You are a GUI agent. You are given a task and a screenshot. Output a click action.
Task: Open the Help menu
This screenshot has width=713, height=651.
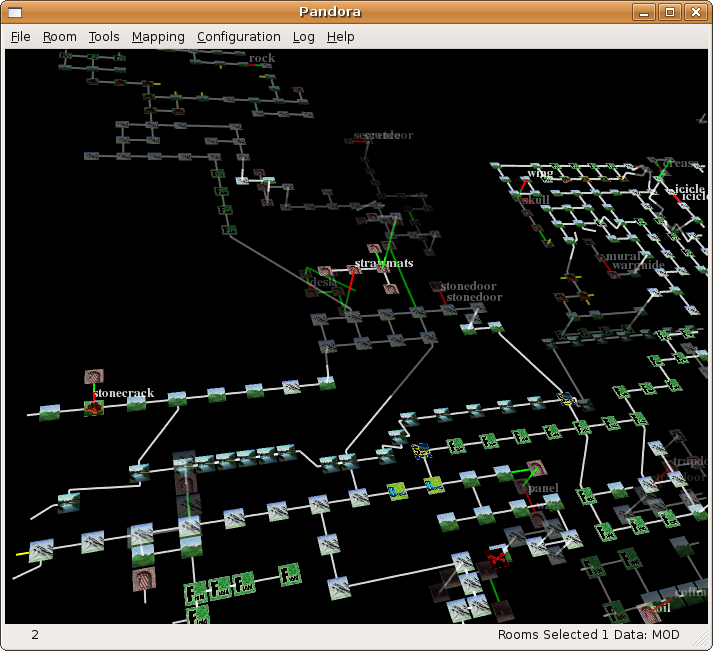(340, 37)
